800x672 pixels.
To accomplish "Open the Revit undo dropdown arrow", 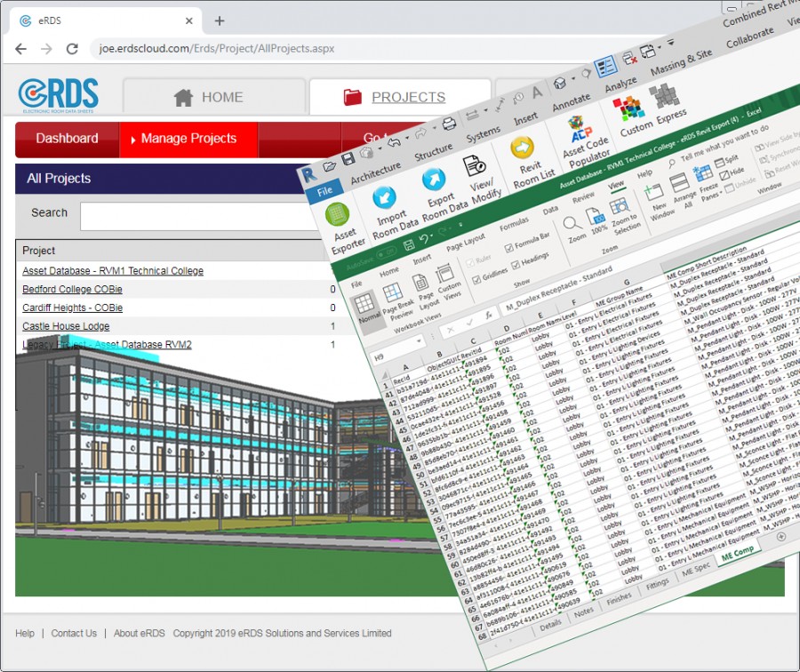I will click(406, 138).
